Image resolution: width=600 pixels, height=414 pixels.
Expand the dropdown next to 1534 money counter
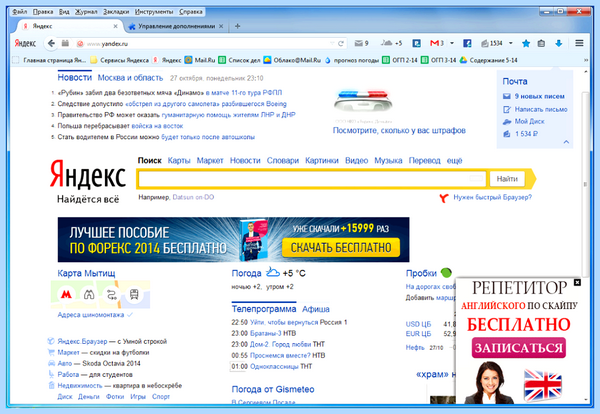click(x=510, y=43)
